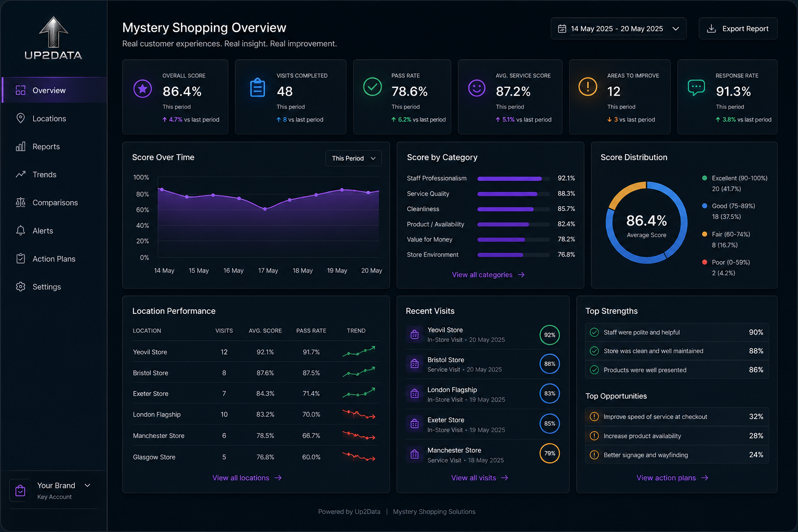Click the Action Plans clipboard icon
The height and width of the screenshot is (532, 798).
pos(20,258)
